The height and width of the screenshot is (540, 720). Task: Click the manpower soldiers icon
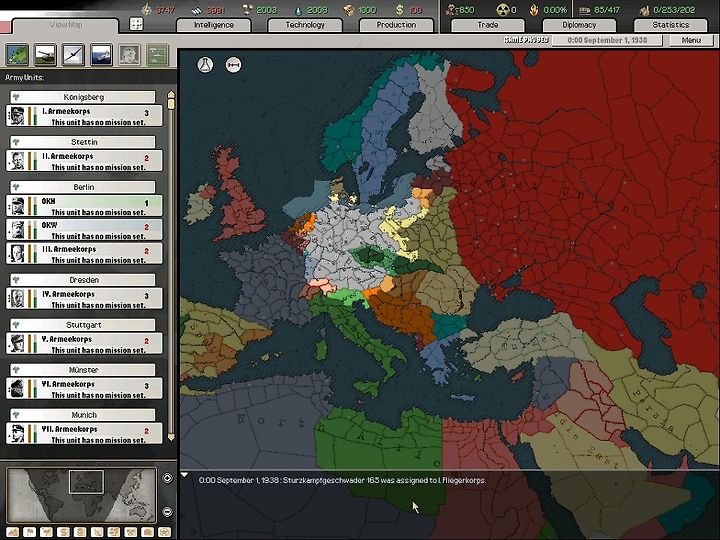coord(453,9)
